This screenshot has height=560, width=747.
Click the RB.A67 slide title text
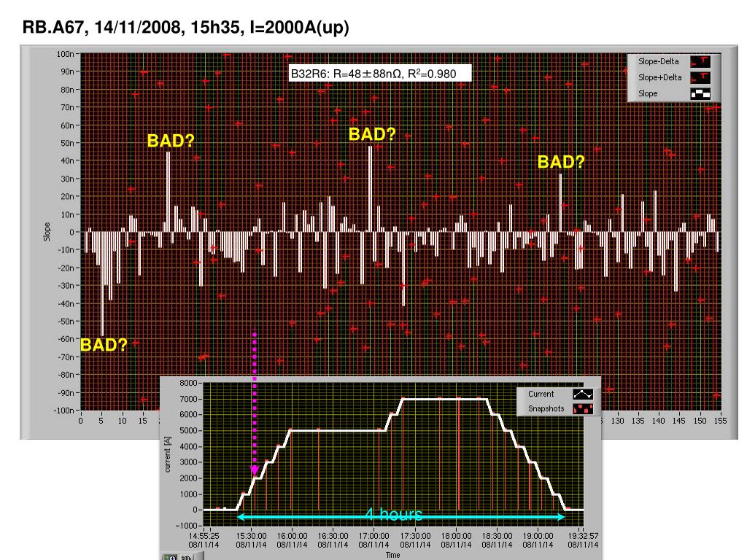[x=186, y=27]
